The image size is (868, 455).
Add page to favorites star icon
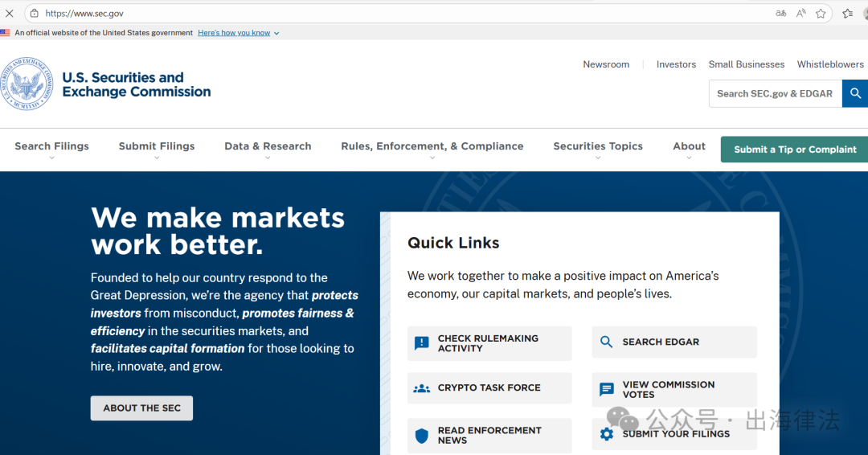pos(821,14)
